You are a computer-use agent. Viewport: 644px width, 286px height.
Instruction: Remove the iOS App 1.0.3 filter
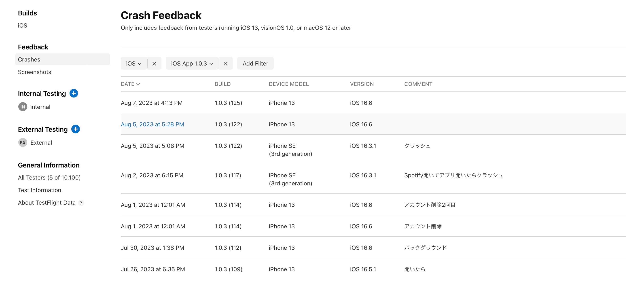(225, 64)
